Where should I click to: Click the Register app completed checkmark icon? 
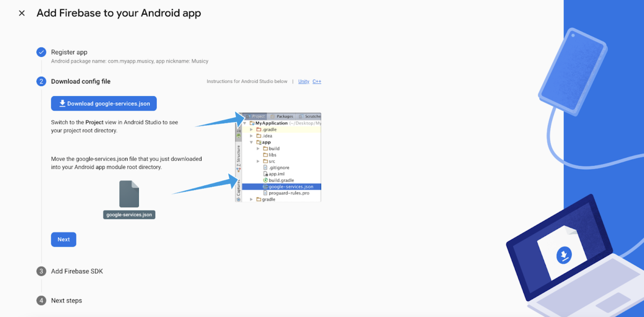tap(41, 52)
